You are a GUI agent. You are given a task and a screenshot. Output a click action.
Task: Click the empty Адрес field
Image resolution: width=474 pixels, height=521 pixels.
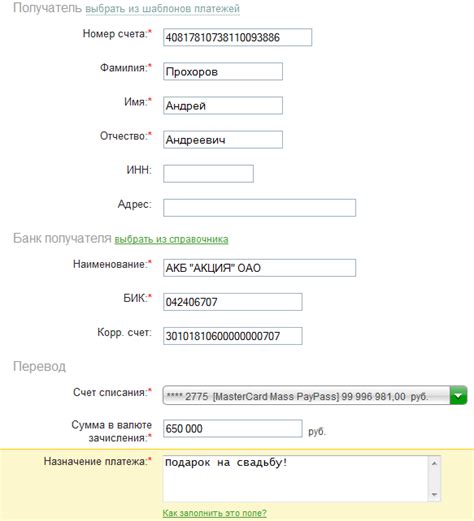pyautogui.click(x=259, y=208)
